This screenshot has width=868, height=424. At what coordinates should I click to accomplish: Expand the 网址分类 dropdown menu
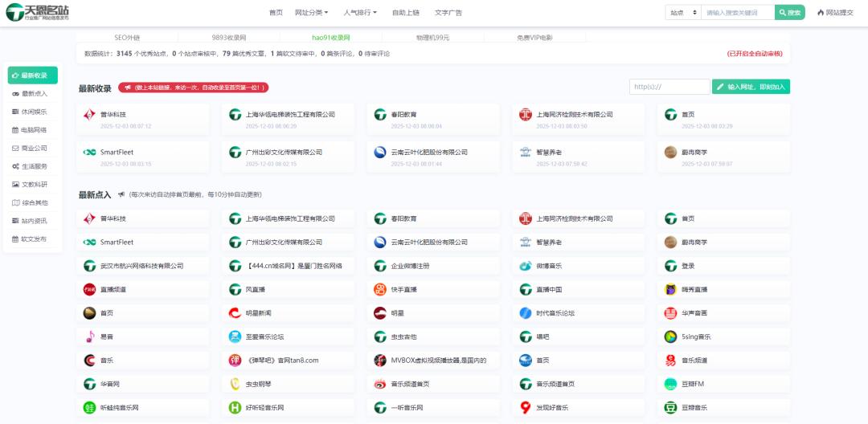pos(311,12)
